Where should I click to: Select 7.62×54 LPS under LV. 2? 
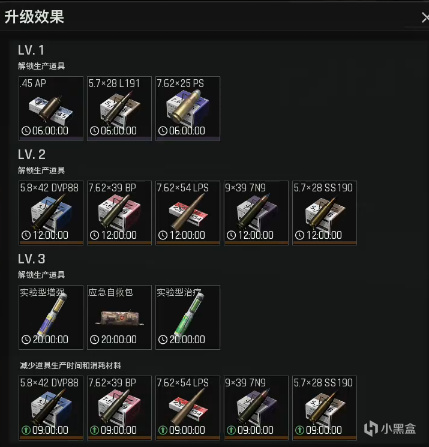pyautogui.click(x=188, y=213)
